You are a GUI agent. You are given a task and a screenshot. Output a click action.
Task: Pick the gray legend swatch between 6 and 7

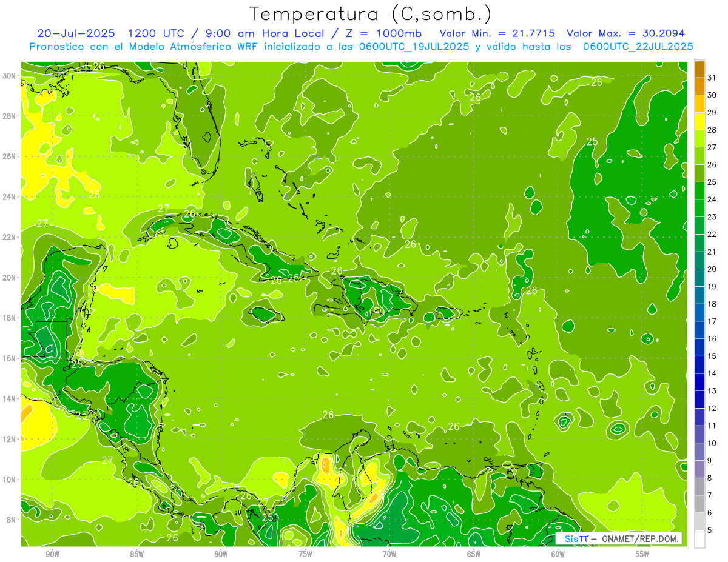click(699, 504)
